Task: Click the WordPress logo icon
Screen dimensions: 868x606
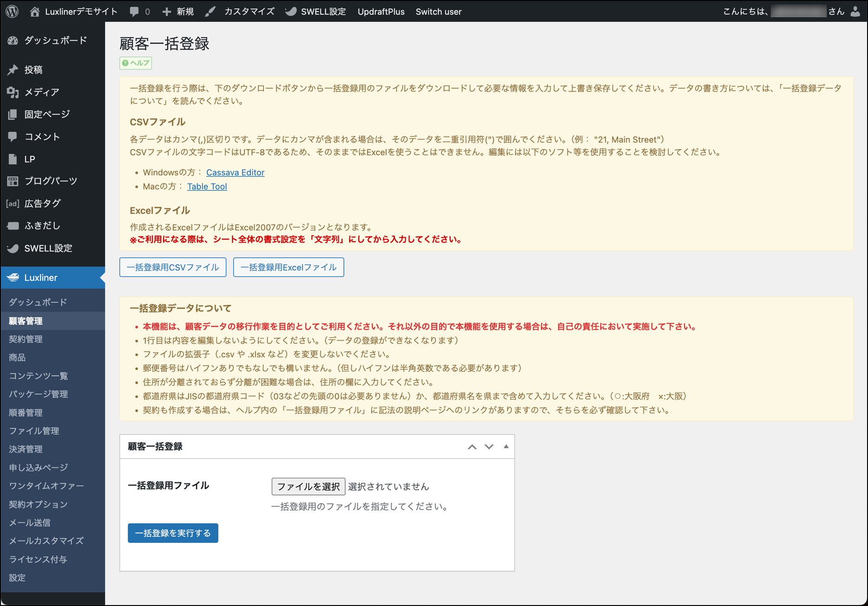Action: 13,12
